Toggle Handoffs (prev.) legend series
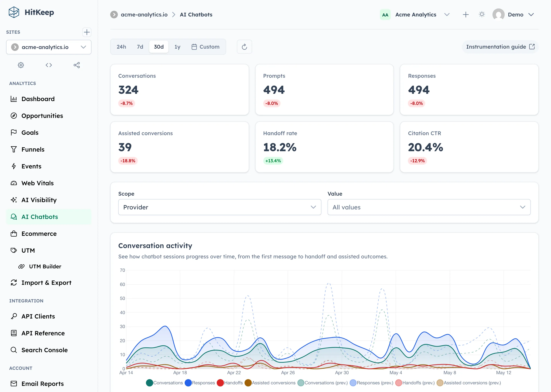551x392 pixels. point(415,383)
